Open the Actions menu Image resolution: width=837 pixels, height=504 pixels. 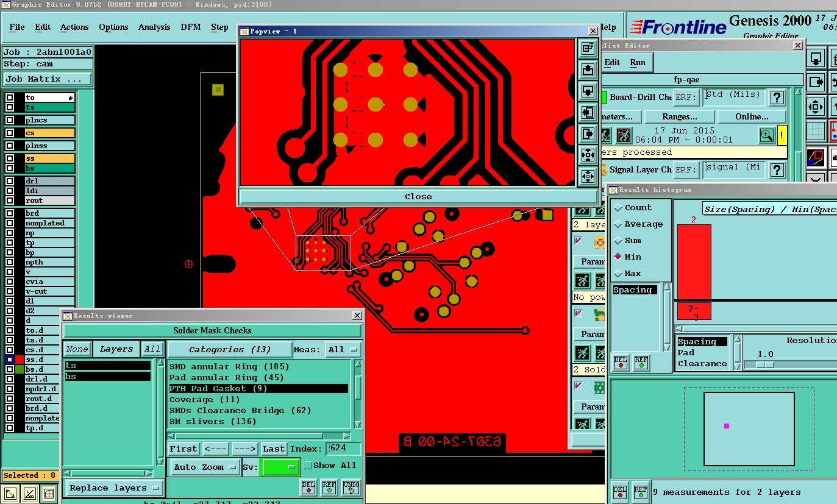pos(74,27)
